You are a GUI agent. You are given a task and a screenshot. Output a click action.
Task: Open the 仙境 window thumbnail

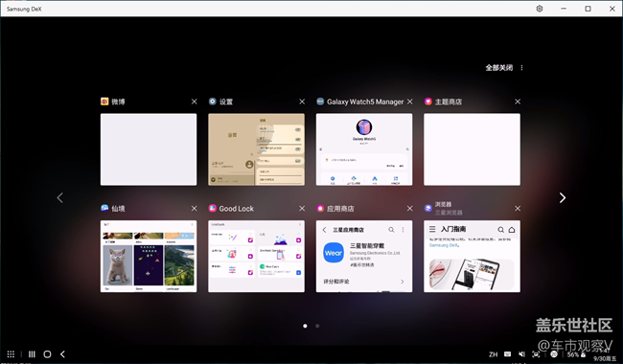coord(149,256)
